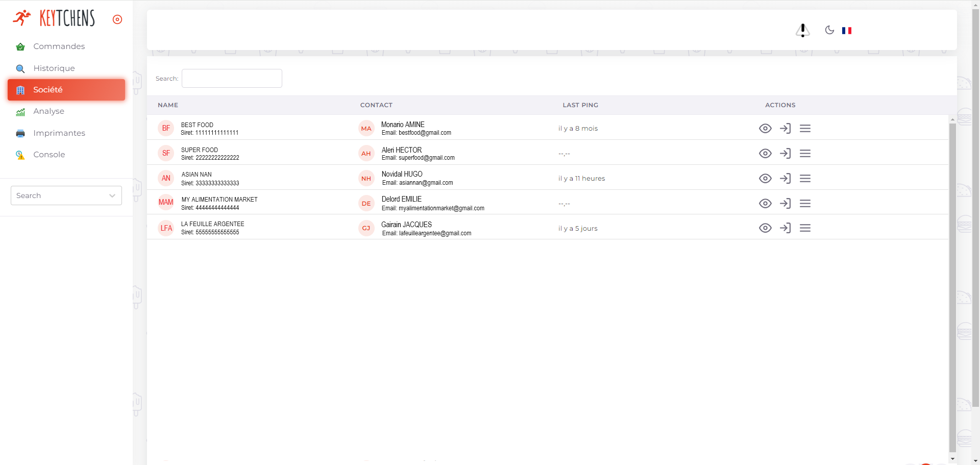Open the French flag language selector
This screenshot has height=465, width=980.
(x=847, y=31)
